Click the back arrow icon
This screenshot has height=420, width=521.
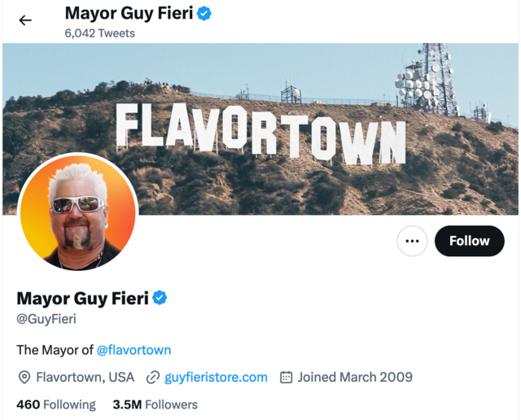(x=25, y=20)
